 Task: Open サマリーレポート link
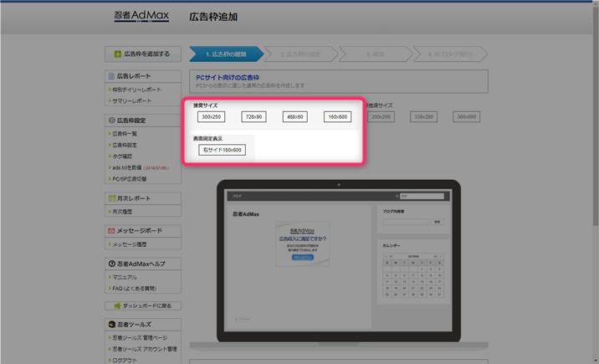click(x=132, y=101)
